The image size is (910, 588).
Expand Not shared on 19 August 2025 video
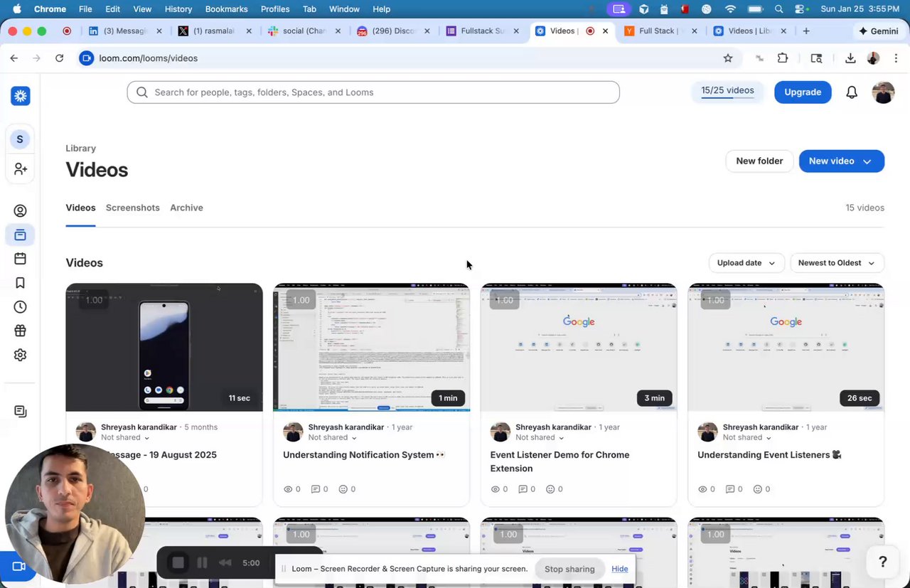coord(125,438)
